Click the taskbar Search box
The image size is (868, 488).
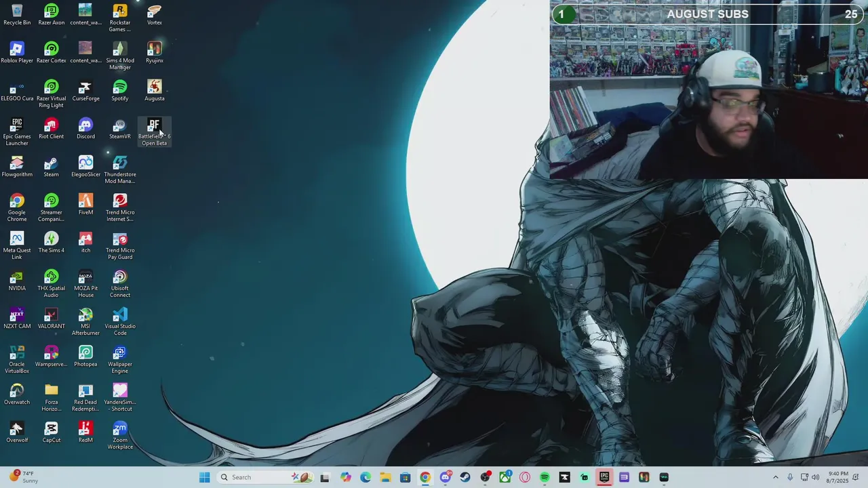[x=265, y=477]
